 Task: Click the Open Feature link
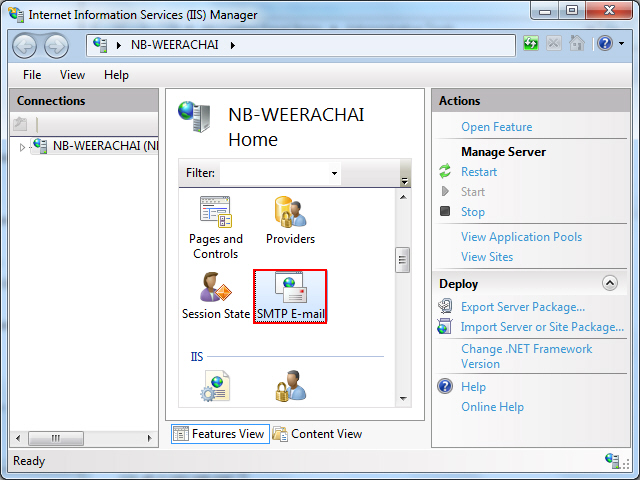(x=497, y=127)
